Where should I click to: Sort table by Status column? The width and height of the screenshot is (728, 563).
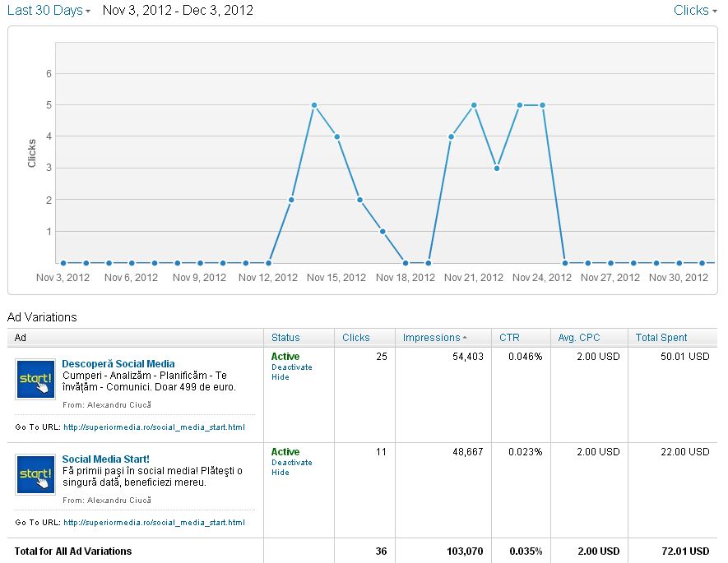pyautogui.click(x=285, y=338)
